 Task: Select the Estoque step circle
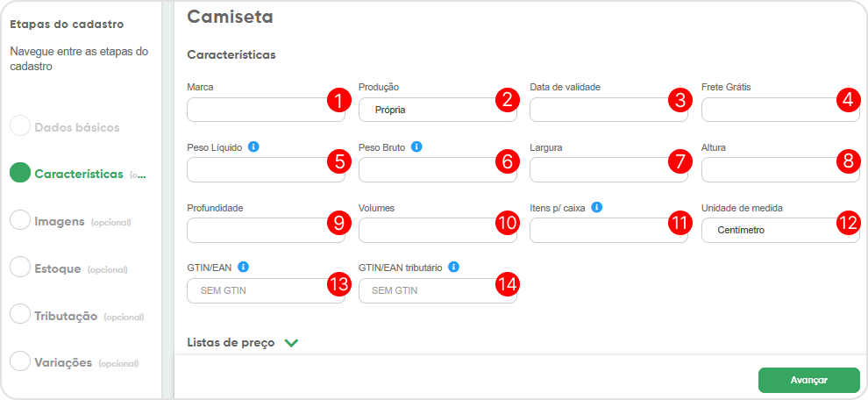(x=20, y=268)
